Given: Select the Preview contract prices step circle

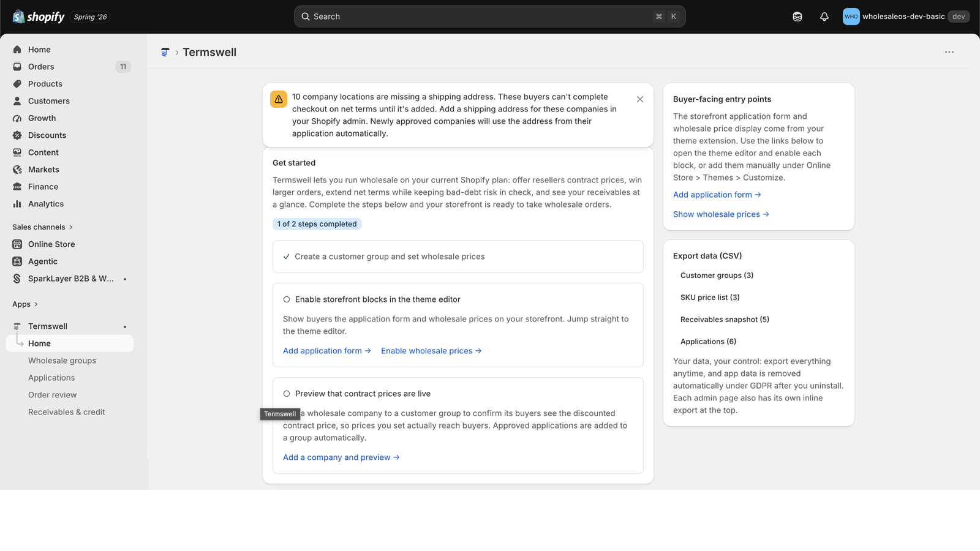Looking at the screenshot, I should point(287,394).
